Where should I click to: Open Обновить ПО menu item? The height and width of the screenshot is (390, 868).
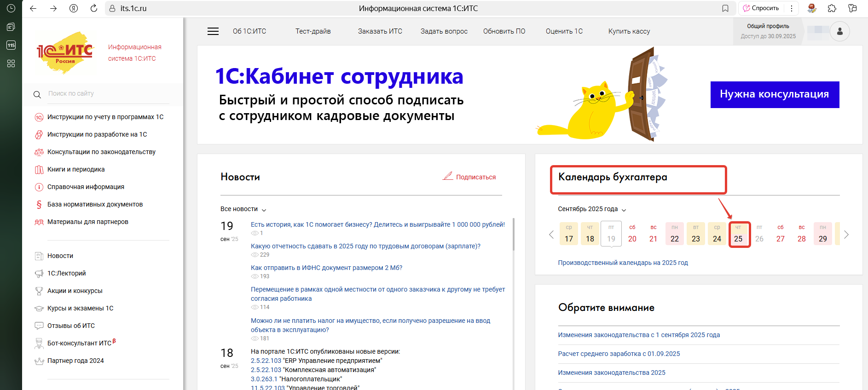[x=504, y=31]
